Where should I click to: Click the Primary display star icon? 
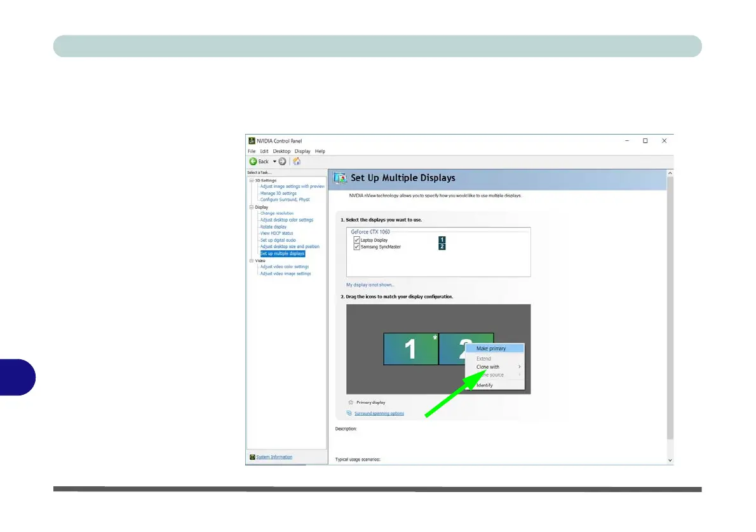[x=351, y=402]
